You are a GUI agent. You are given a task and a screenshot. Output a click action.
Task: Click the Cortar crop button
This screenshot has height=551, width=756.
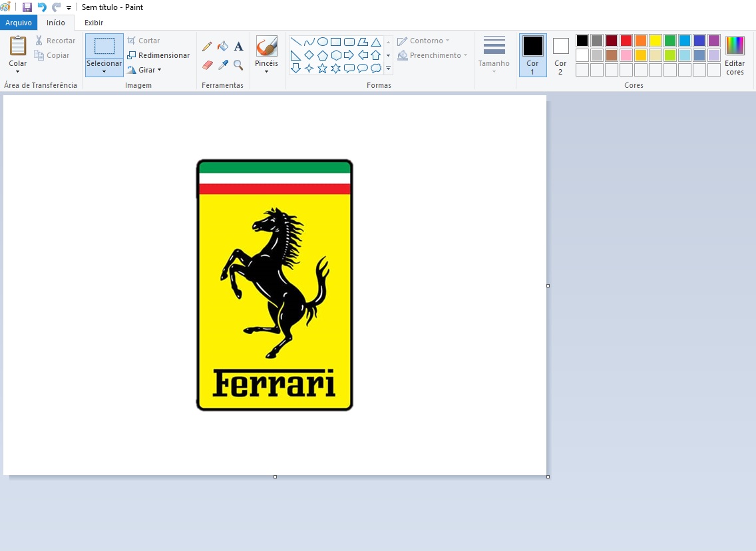click(143, 41)
